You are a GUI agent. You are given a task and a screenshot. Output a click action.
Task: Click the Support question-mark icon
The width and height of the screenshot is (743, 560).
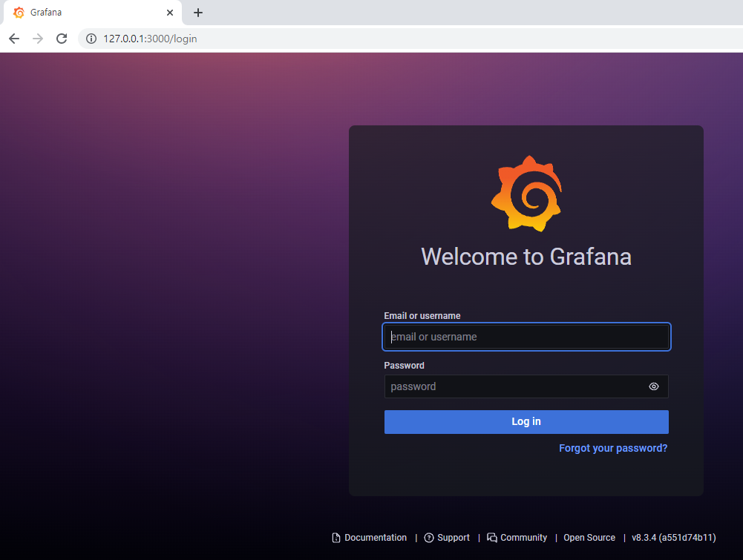[429, 538]
